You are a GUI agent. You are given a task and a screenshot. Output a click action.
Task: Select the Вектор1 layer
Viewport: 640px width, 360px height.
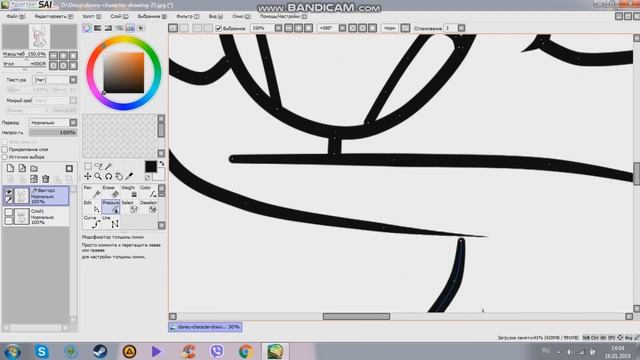(36, 196)
